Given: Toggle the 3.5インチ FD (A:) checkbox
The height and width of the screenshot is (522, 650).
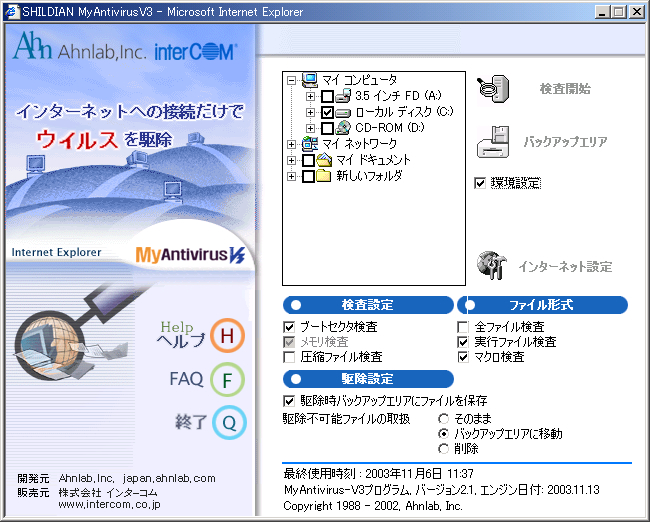Looking at the screenshot, I should coord(327,96).
